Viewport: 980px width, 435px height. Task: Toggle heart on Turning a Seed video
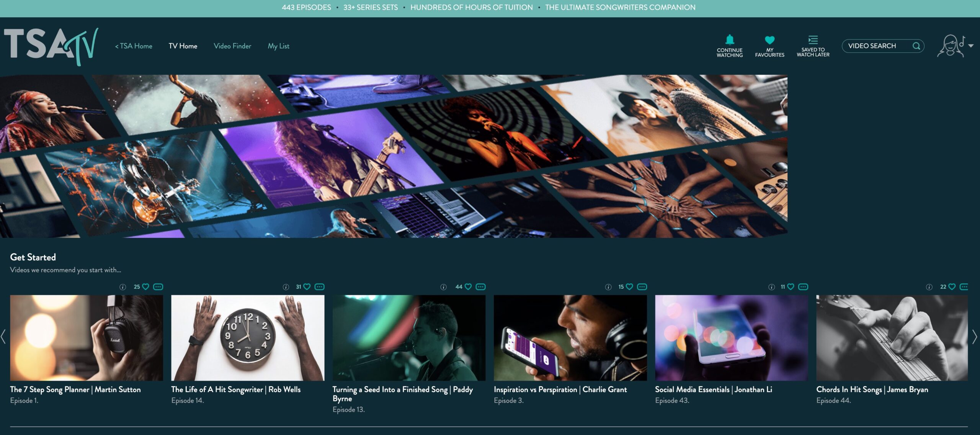468,287
